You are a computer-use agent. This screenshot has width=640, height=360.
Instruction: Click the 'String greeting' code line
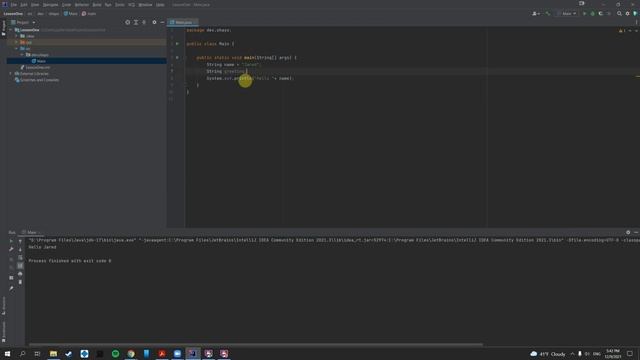tap(227, 71)
